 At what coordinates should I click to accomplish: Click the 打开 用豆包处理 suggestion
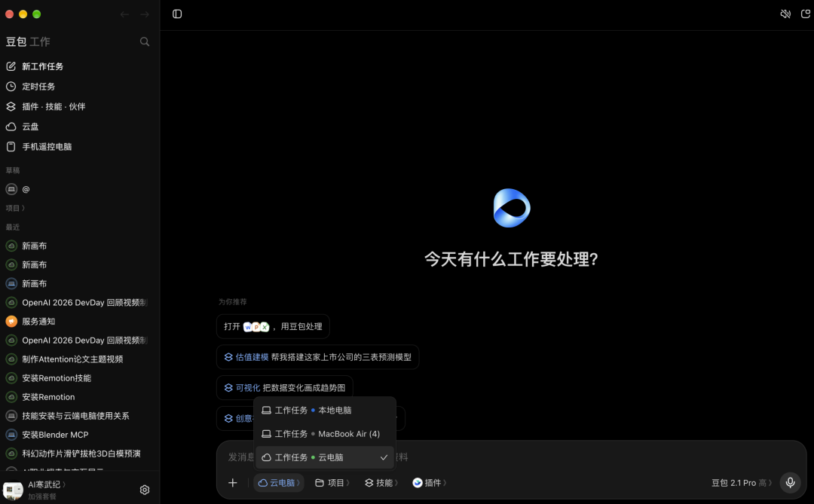coord(273,326)
